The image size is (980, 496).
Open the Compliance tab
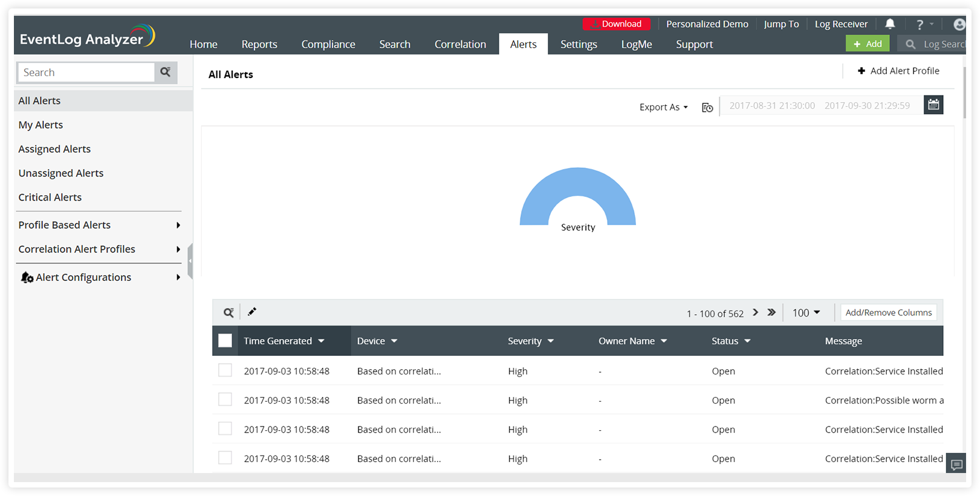click(328, 44)
